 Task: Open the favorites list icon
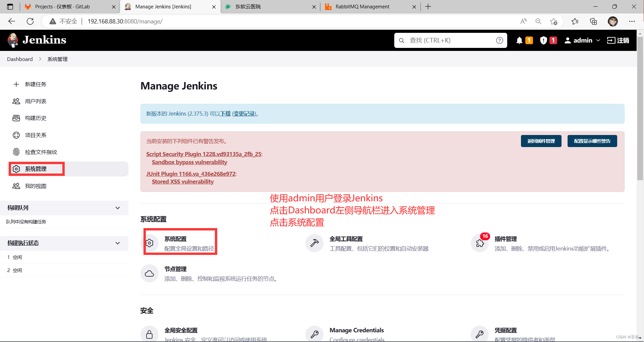coord(575,21)
